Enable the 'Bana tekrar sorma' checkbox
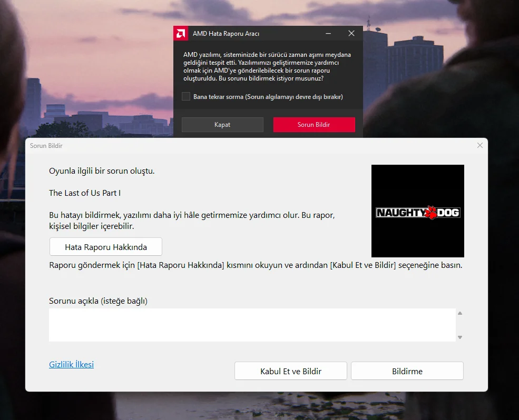Image resolution: width=519 pixels, height=420 pixels. pos(186,96)
